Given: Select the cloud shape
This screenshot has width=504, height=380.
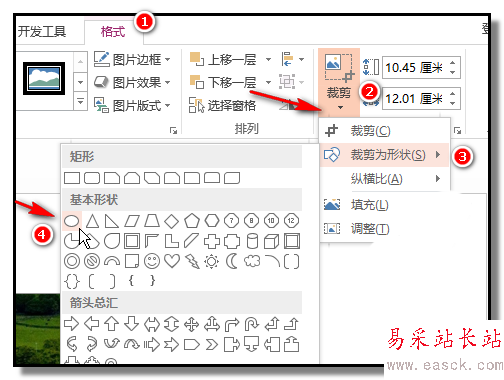Looking at the screenshot, I should click(252, 261).
